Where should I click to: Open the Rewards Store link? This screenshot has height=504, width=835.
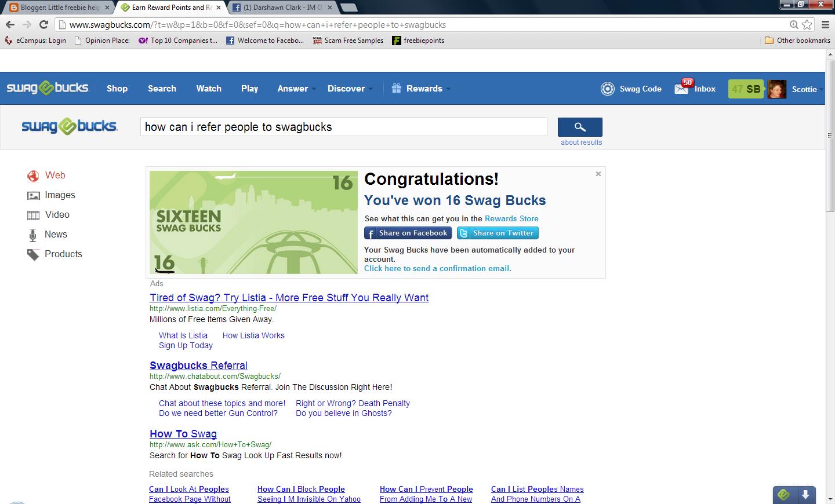pyautogui.click(x=511, y=218)
